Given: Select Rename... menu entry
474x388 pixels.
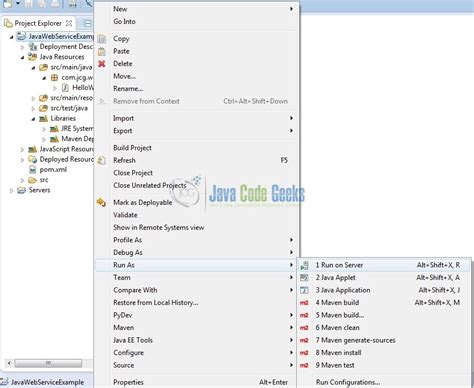Looking at the screenshot, I should pos(197,89).
